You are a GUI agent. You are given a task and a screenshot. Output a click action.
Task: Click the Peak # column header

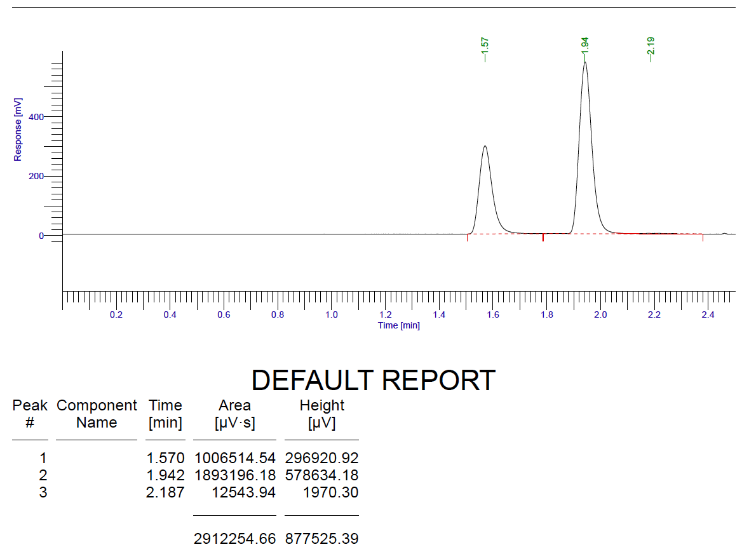30,414
